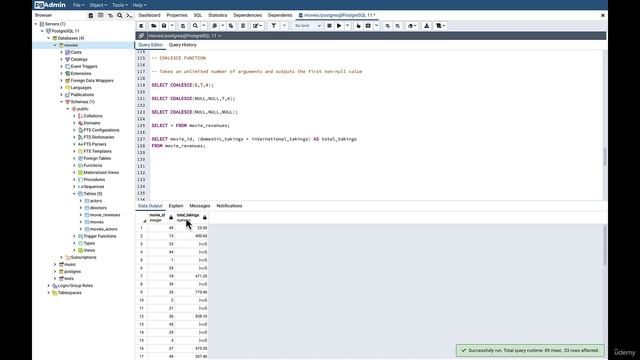The height and width of the screenshot is (360, 640).
Task: Expand the movie_revenues table node
Action: pyautogui.click(x=81, y=215)
